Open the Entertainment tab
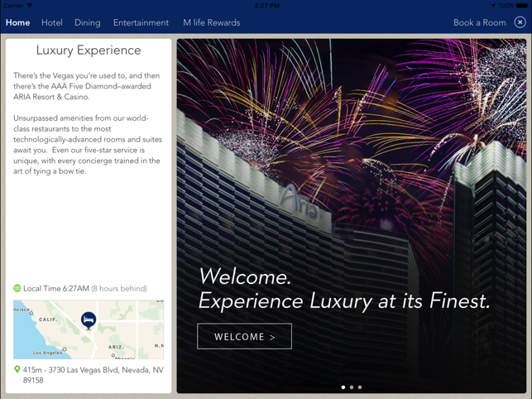The width and height of the screenshot is (532, 399). [x=141, y=22]
